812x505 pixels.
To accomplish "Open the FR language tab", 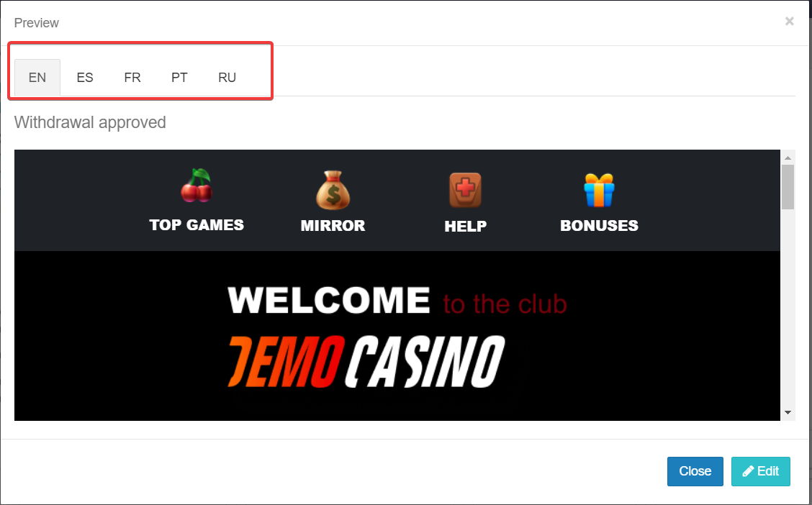I will coord(132,78).
